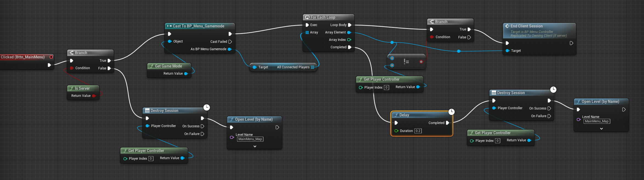Viewport: 644px width, 180px height.
Task: Click the Cast To BP_Menu_Gamemode cast icon
Action: pos(169,26)
